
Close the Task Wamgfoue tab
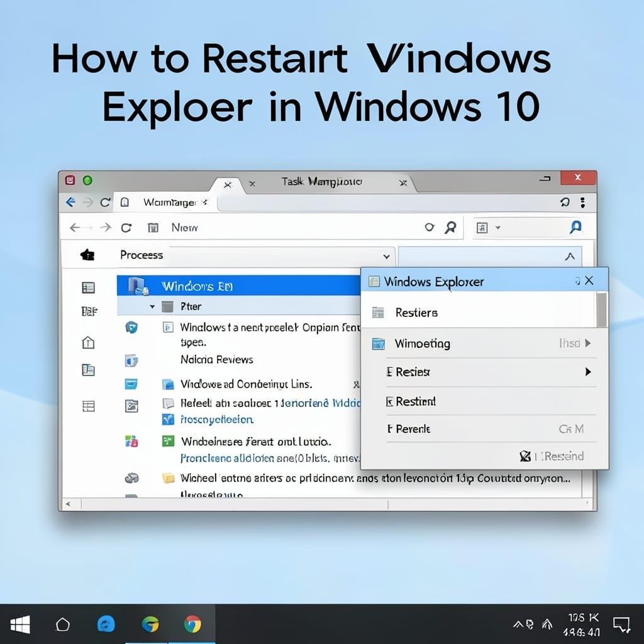point(403,183)
